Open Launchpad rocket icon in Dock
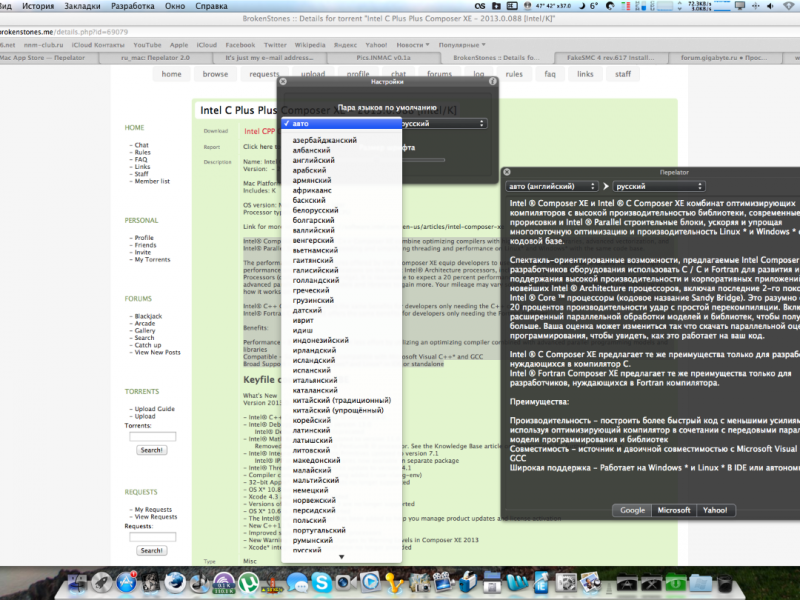Viewport: 800px width, 600px height. point(101,583)
